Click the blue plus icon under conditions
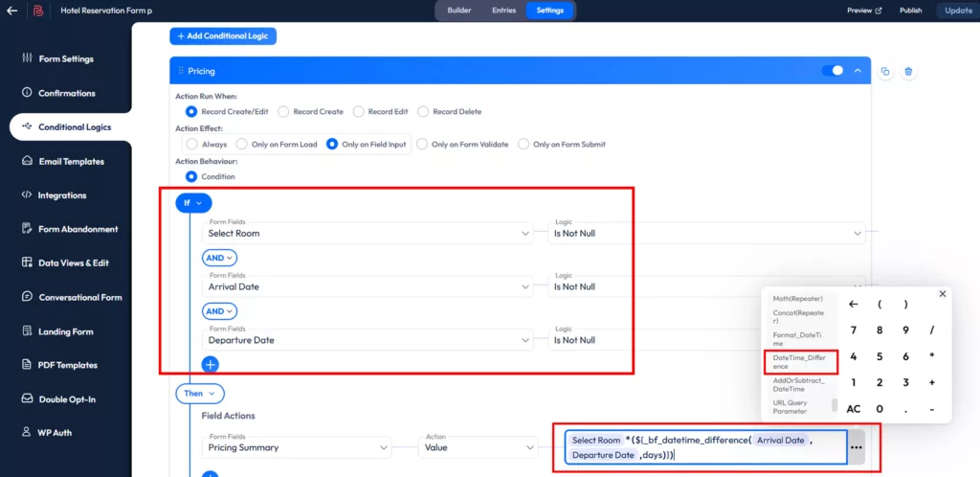The image size is (980, 477). click(211, 364)
